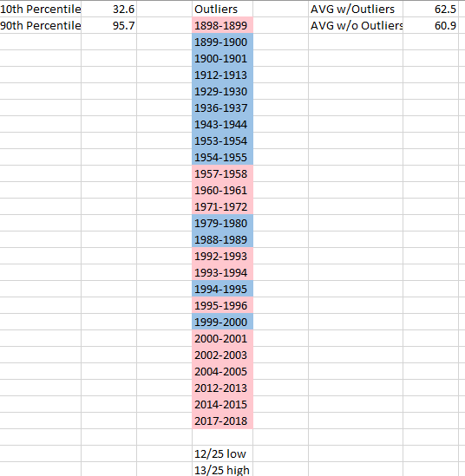Select the 1936-1937 blue cell
The image size is (465, 476).
[x=222, y=108]
